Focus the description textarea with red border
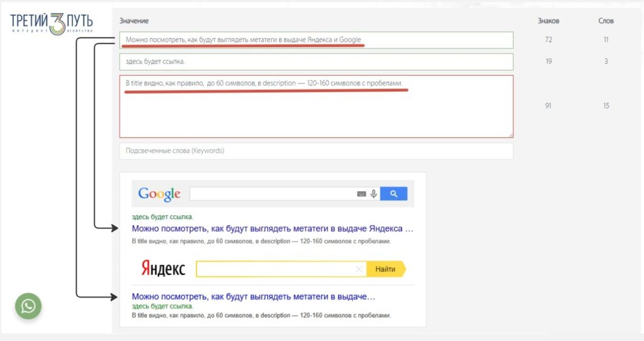The height and width of the screenshot is (341, 644). pos(316,106)
